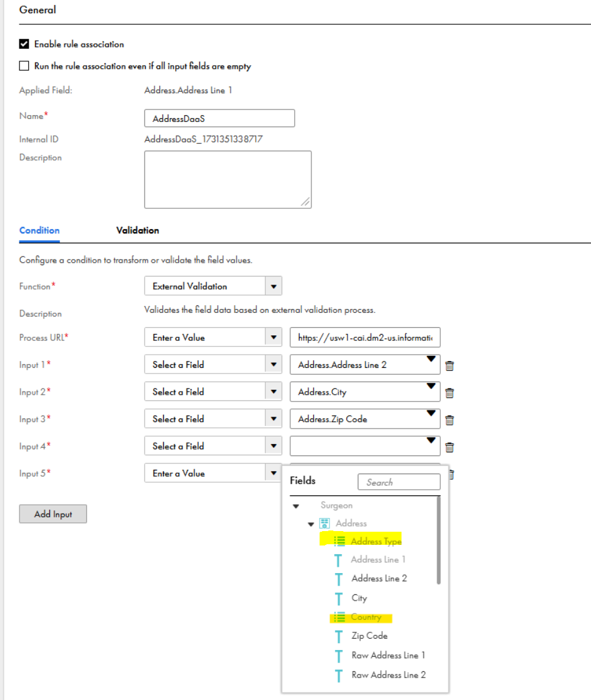Open Input 2 Select a Field dropdown
The height and width of the screenshot is (700, 591).
[274, 392]
